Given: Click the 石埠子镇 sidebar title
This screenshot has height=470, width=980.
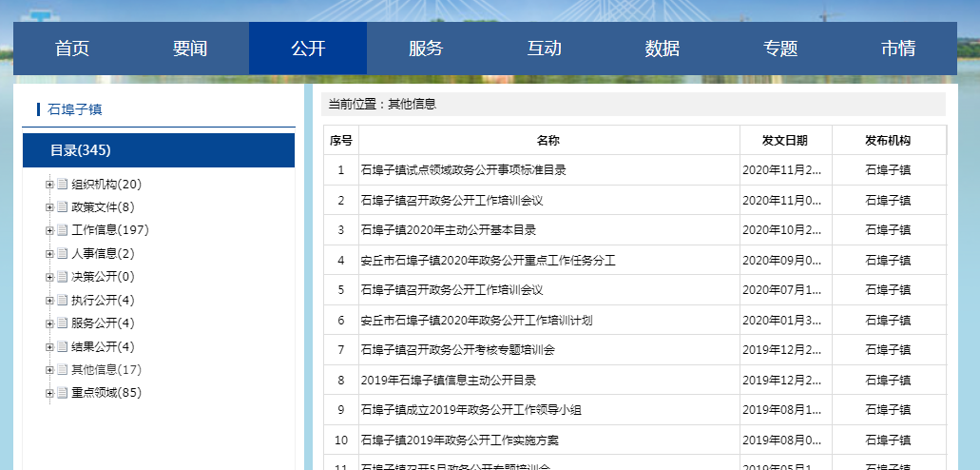Looking at the screenshot, I should tap(75, 109).
